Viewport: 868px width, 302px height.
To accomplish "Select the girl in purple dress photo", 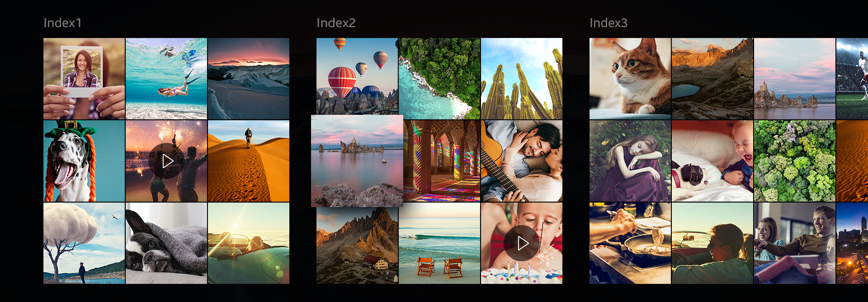I will point(630,161).
